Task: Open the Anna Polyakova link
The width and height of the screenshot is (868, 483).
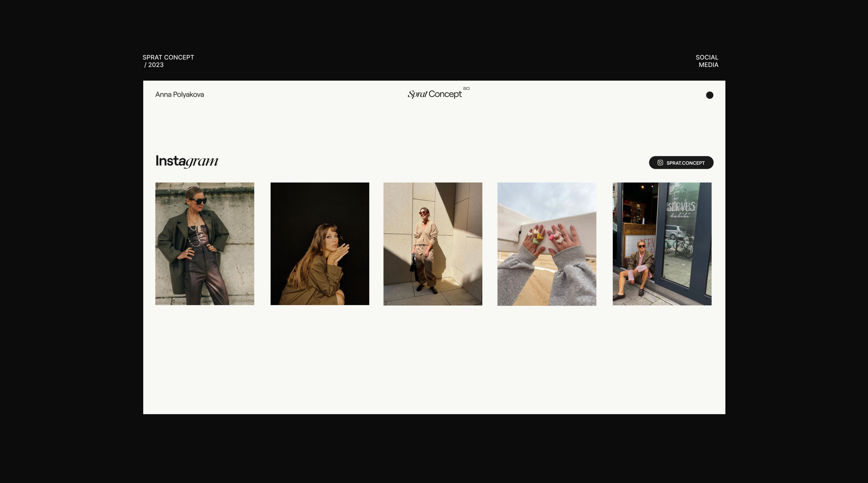Action: click(x=179, y=95)
